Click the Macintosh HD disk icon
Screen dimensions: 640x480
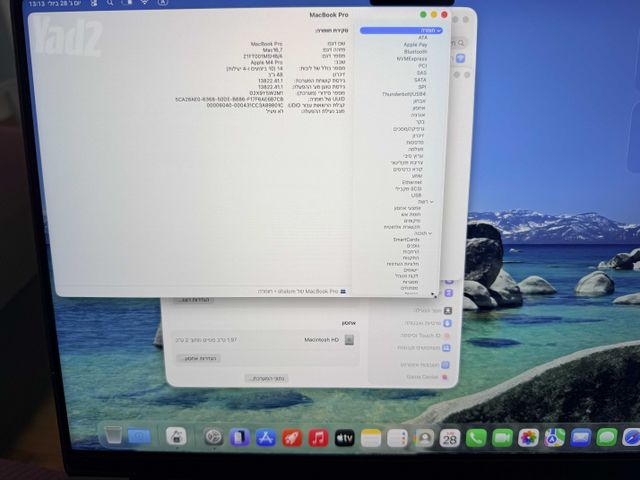[x=349, y=340]
